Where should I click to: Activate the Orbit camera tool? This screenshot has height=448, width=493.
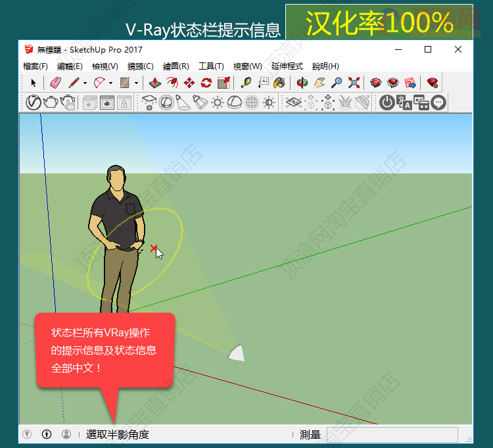[x=302, y=83]
